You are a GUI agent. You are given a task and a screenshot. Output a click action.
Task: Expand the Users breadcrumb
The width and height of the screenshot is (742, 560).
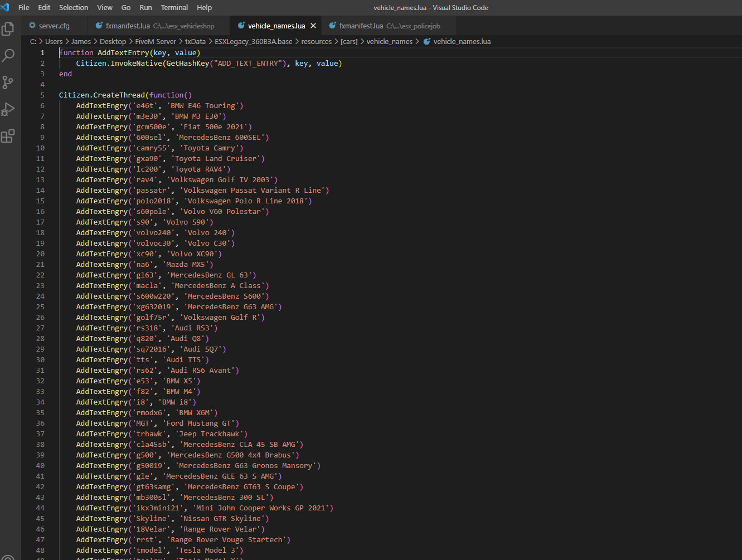(54, 41)
